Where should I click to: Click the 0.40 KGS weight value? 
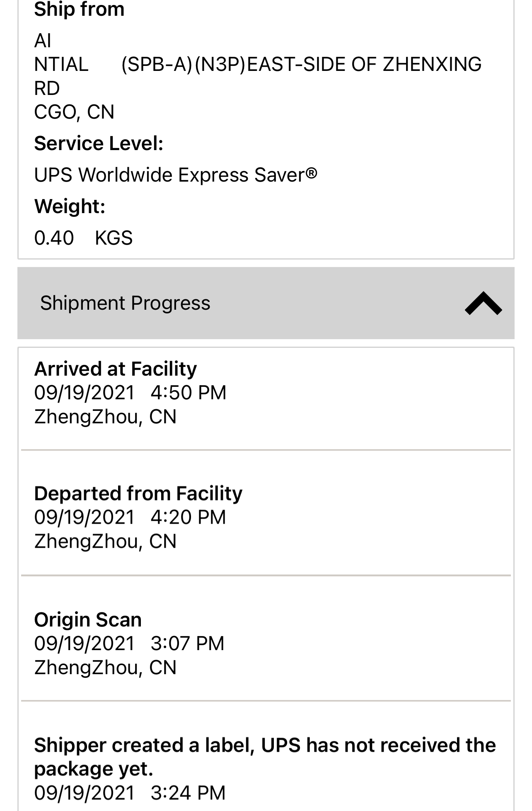(83, 238)
